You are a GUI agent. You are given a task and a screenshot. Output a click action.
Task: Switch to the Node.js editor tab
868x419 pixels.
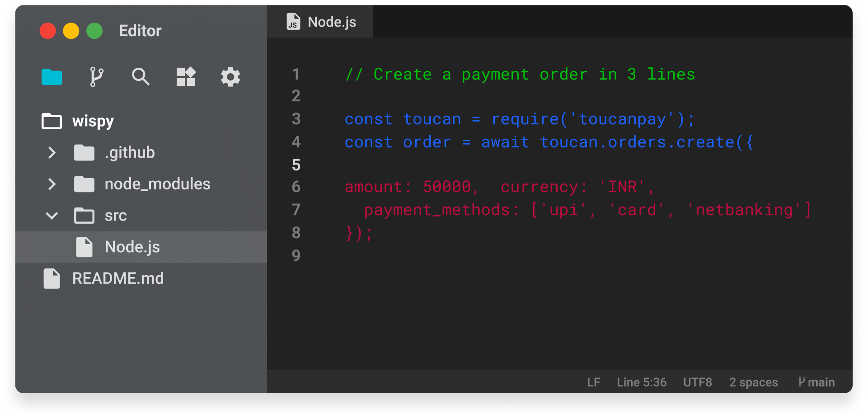[332, 22]
